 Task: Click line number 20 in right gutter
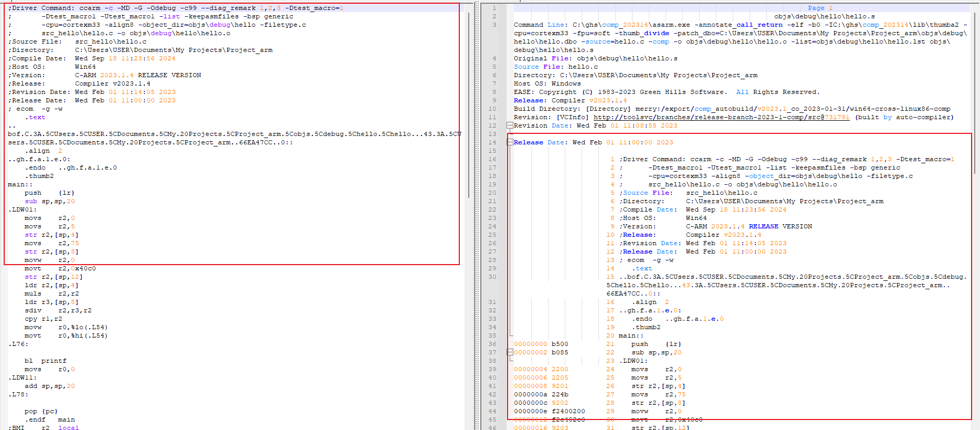[492, 193]
